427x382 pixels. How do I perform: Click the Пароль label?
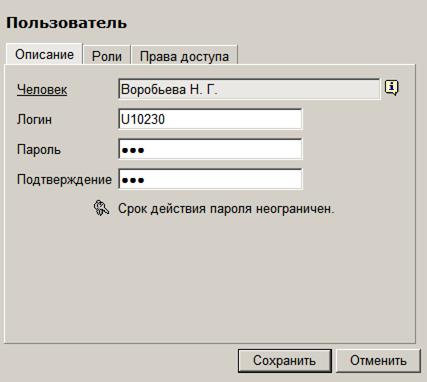click(39, 150)
